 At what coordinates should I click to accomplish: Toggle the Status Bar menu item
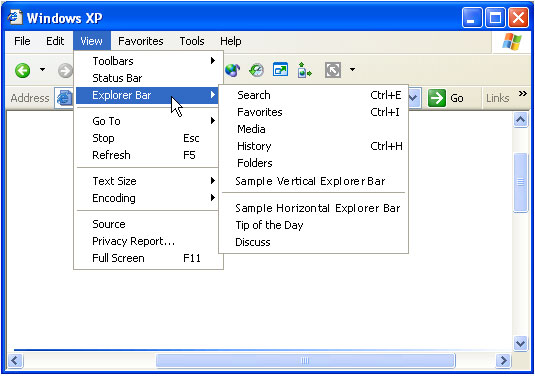(146, 78)
